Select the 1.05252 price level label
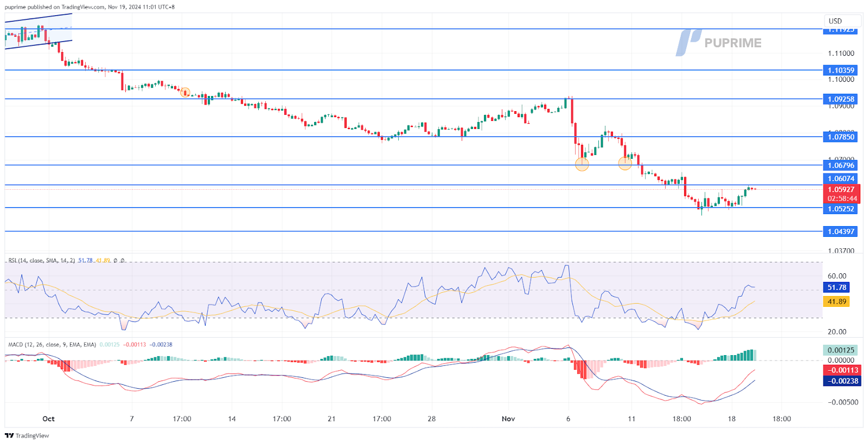Screen dimensions: 868x444 tap(841, 209)
